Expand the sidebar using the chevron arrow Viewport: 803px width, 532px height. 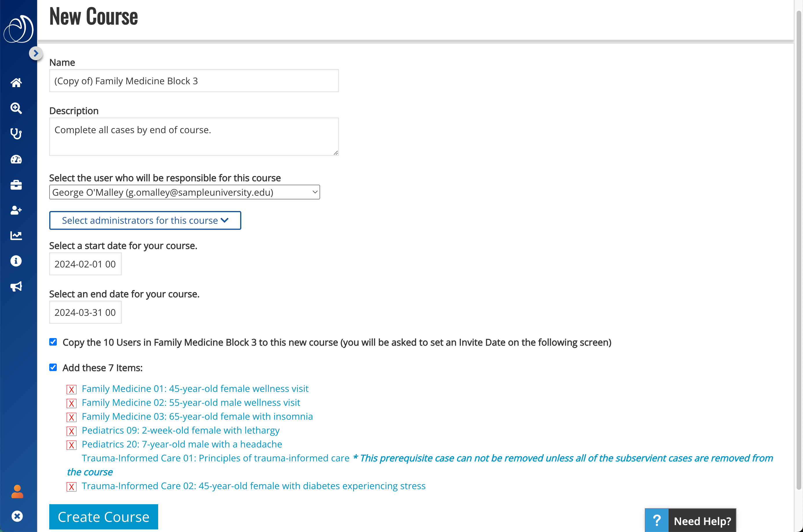point(36,53)
